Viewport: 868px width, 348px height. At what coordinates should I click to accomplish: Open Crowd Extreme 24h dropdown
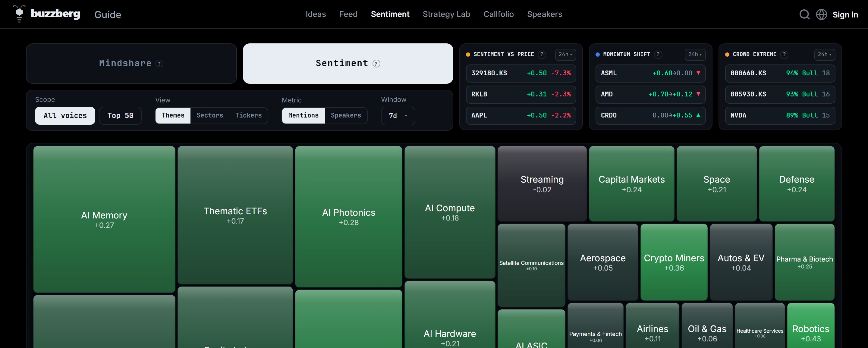[825, 54]
